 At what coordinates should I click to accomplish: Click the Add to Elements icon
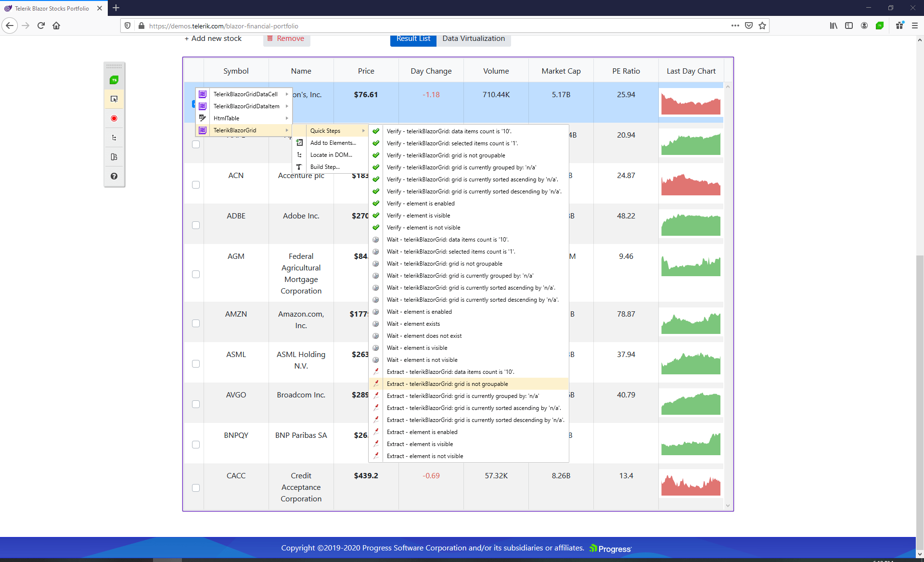[299, 142]
